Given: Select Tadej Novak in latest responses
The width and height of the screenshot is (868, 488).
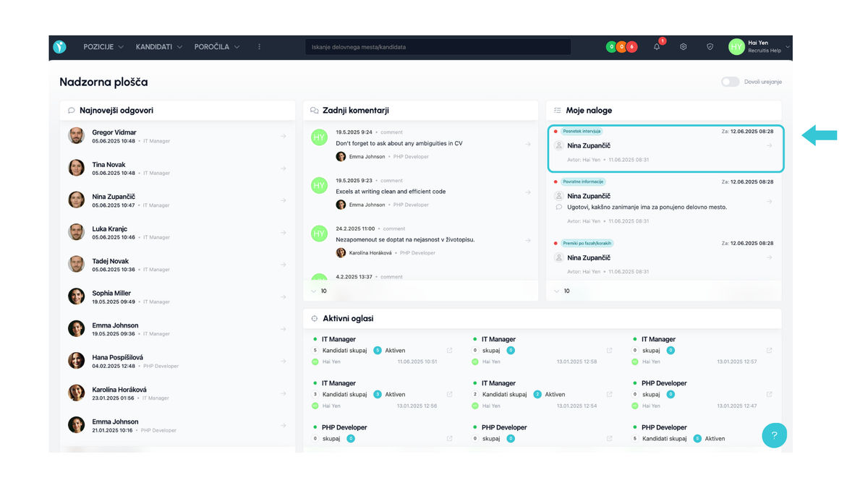Looking at the screenshot, I should click(x=110, y=261).
